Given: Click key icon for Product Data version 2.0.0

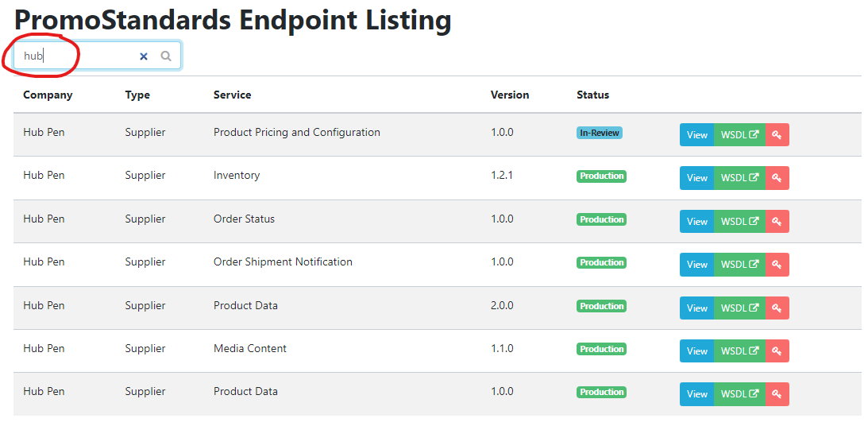Looking at the screenshot, I should (x=777, y=308).
